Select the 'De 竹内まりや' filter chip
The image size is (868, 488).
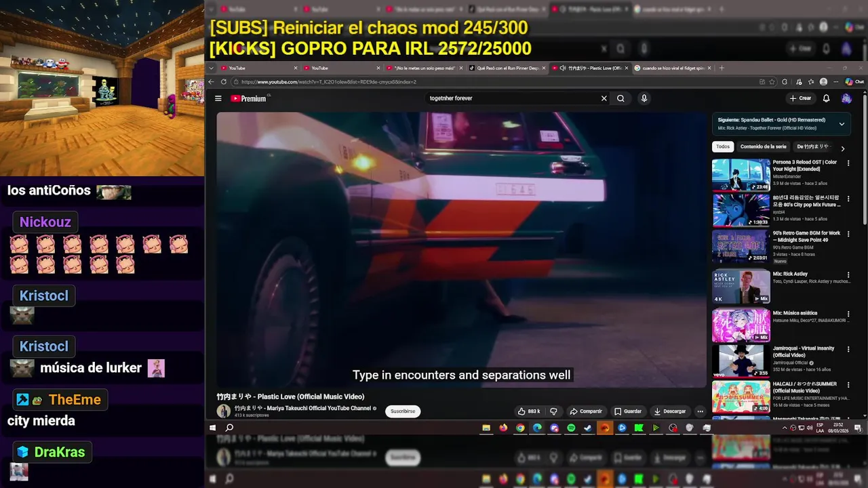pyautogui.click(x=812, y=146)
